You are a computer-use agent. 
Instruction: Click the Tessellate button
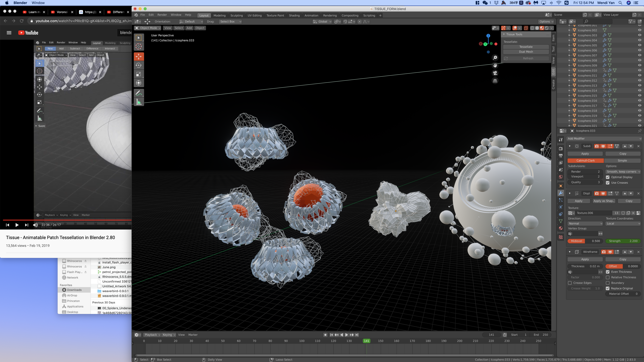point(526,47)
